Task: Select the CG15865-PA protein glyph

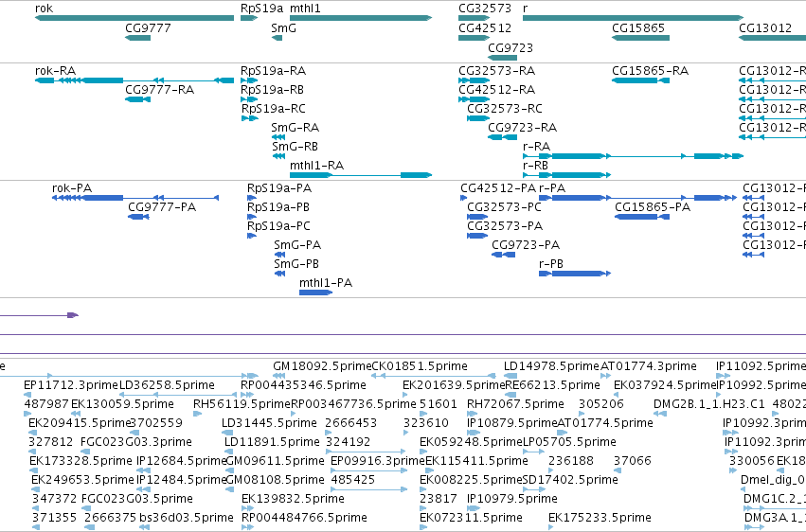Action: (x=642, y=217)
